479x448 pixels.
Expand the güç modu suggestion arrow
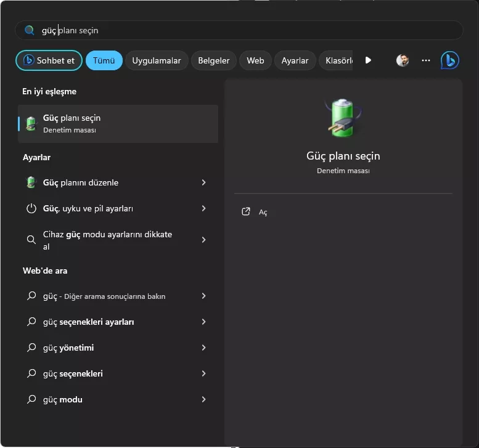click(x=203, y=399)
